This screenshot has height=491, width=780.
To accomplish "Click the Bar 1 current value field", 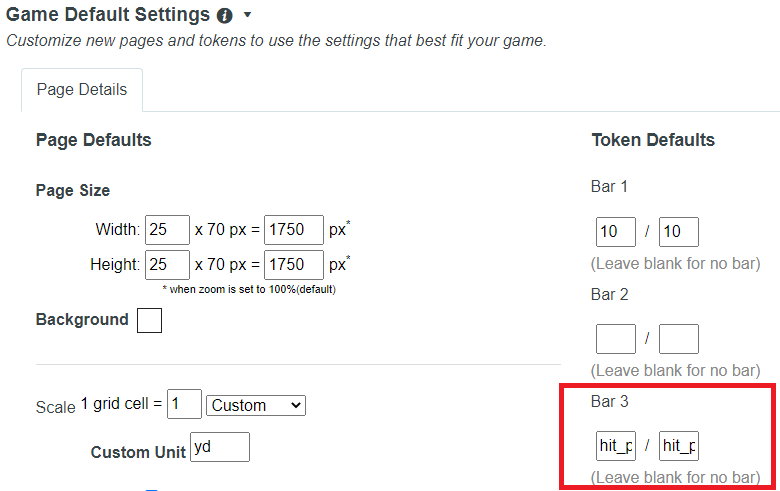I will click(616, 232).
